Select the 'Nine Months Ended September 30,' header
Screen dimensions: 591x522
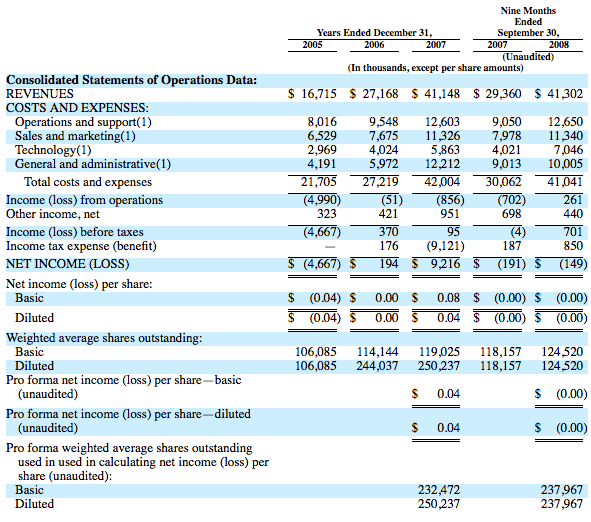pyautogui.click(x=528, y=22)
